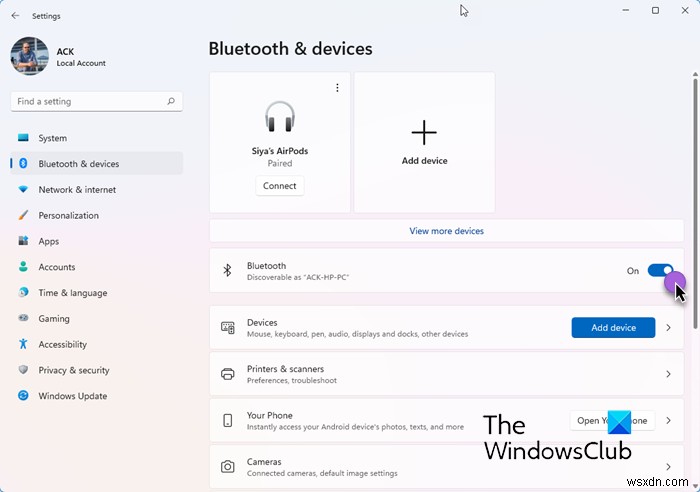
Task: Click the Accounts person icon
Action: [x=23, y=267]
